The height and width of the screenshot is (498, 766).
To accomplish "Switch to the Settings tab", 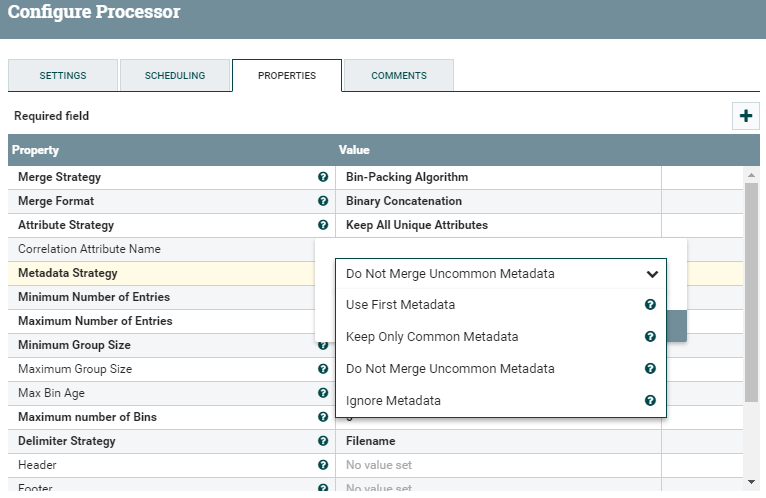I will pyautogui.click(x=63, y=76).
